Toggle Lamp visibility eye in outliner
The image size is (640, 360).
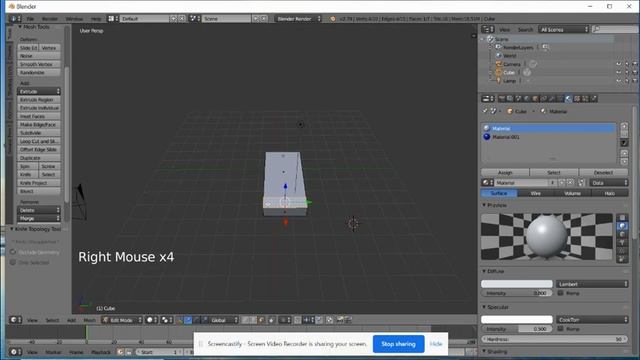(619, 81)
